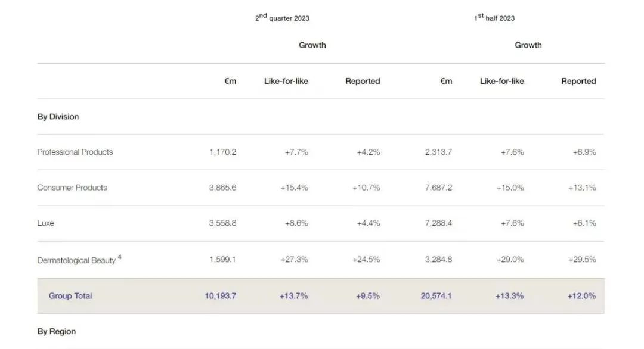This screenshot has width=644, height=349.
Task: Open footnote 4 next to Dermatological Beauty
Action: click(119, 257)
